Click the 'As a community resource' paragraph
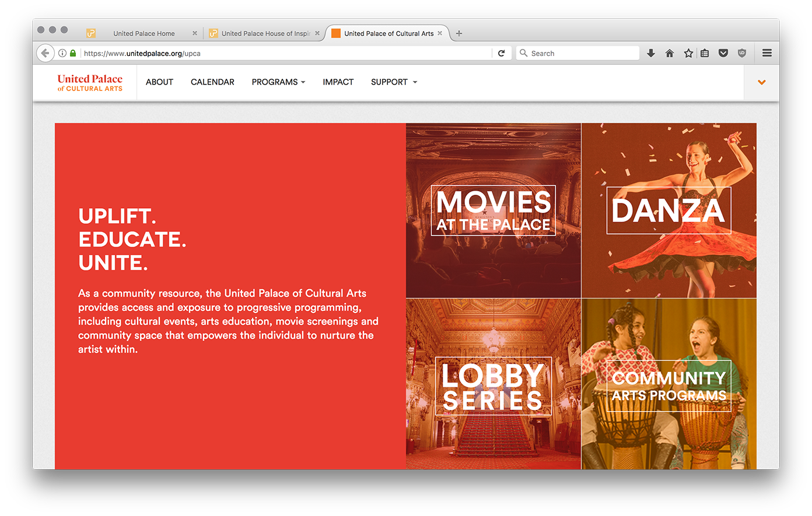Viewport: 812px width, 516px height. pos(228,321)
